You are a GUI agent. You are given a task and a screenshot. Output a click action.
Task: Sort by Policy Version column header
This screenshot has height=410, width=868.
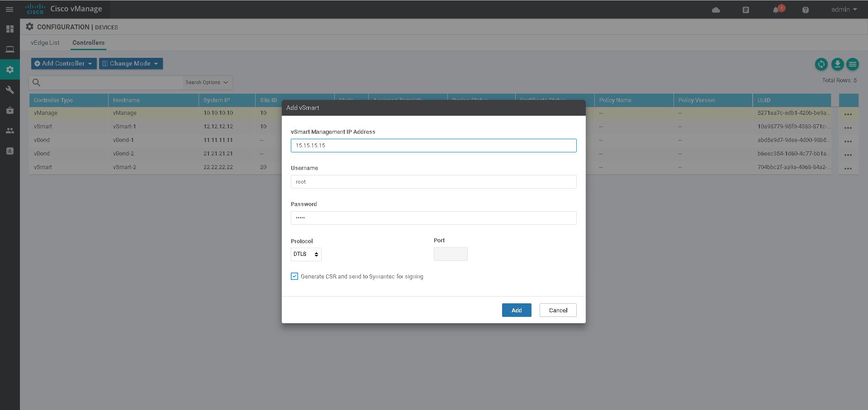pyautogui.click(x=713, y=100)
